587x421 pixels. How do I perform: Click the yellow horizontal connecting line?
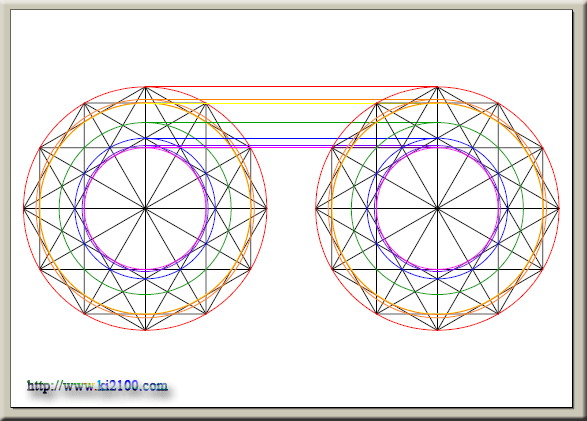click(x=291, y=104)
